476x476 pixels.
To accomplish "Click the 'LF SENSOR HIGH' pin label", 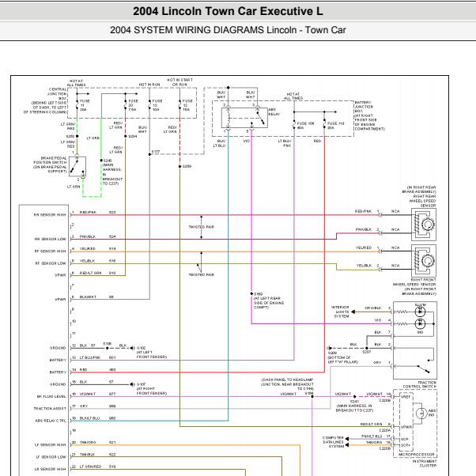I will coord(50,445).
